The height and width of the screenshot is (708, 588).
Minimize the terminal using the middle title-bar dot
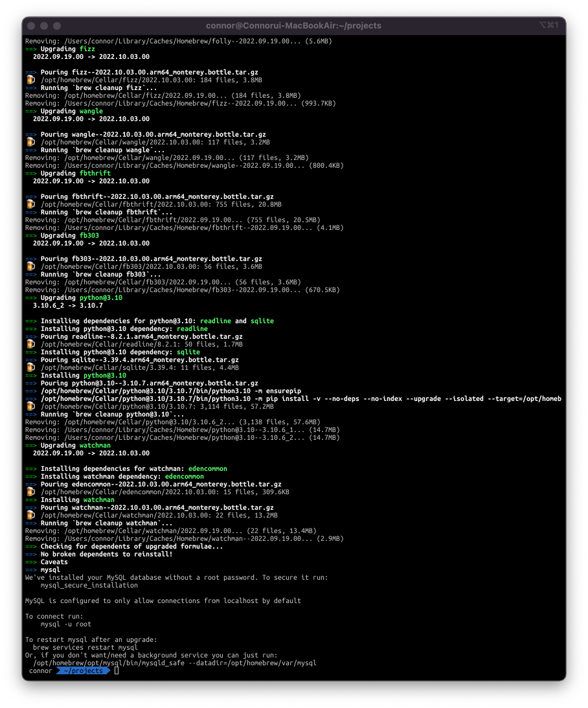44,26
